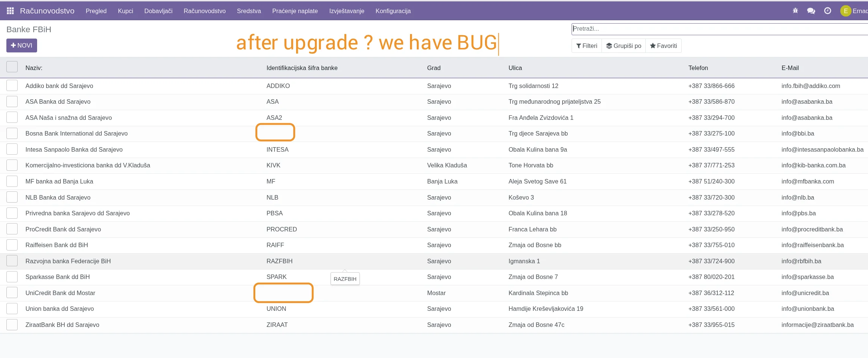Image resolution: width=868 pixels, height=358 pixels.
Task: Sort by Identifikacijska šifra banke column
Action: point(302,68)
